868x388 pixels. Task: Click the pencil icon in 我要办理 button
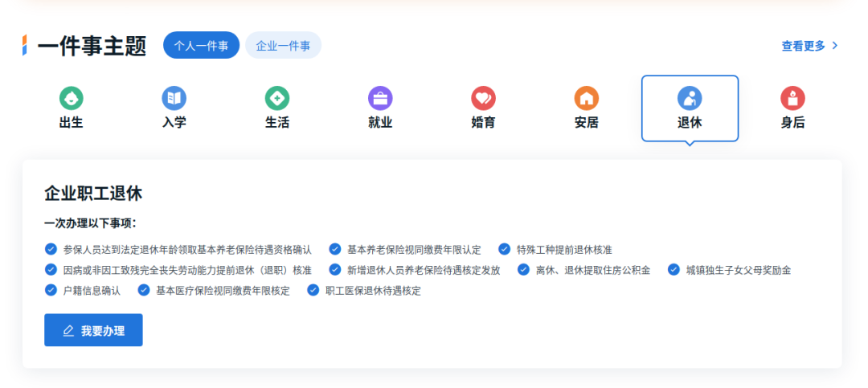pyautogui.click(x=68, y=331)
